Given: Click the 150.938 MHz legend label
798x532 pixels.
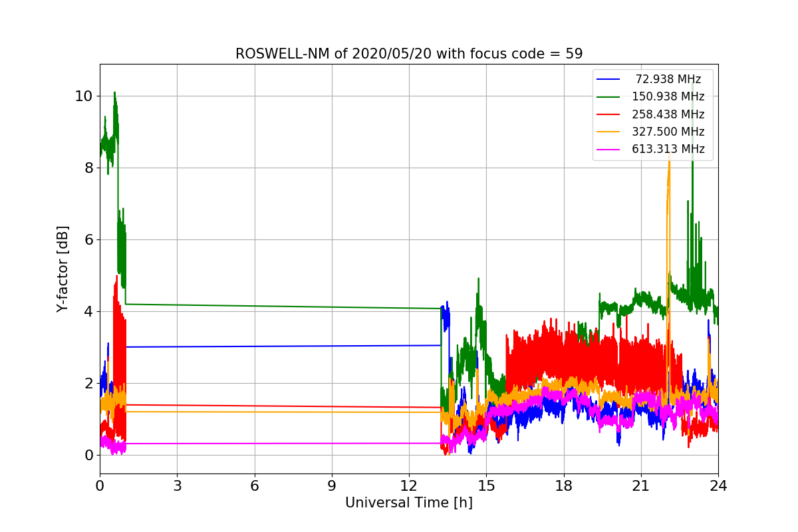Looking at the screenshot, I should 668,96.
